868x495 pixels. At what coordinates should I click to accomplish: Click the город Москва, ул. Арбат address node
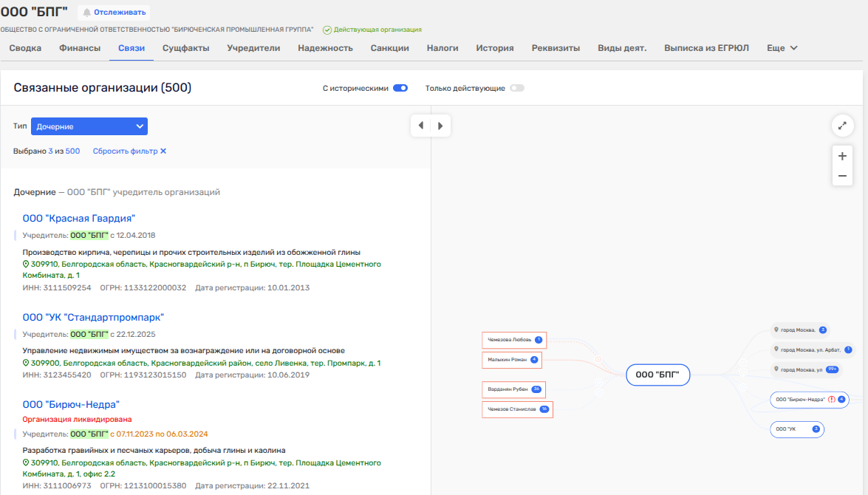tap(810, 349)
